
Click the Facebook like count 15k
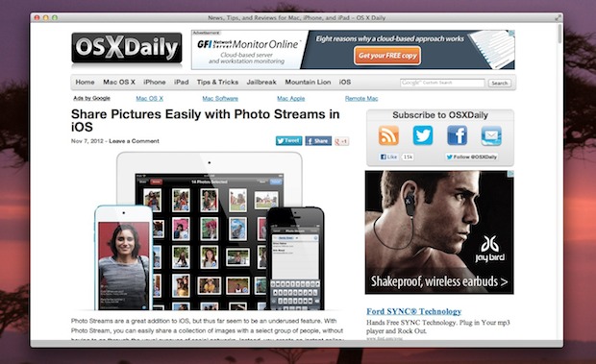tap(408, 157)
